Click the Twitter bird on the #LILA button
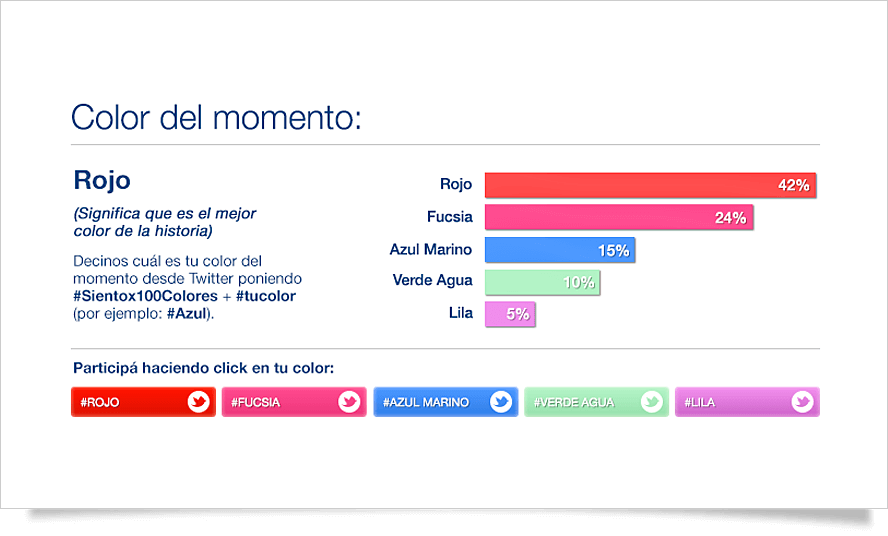 802,402
